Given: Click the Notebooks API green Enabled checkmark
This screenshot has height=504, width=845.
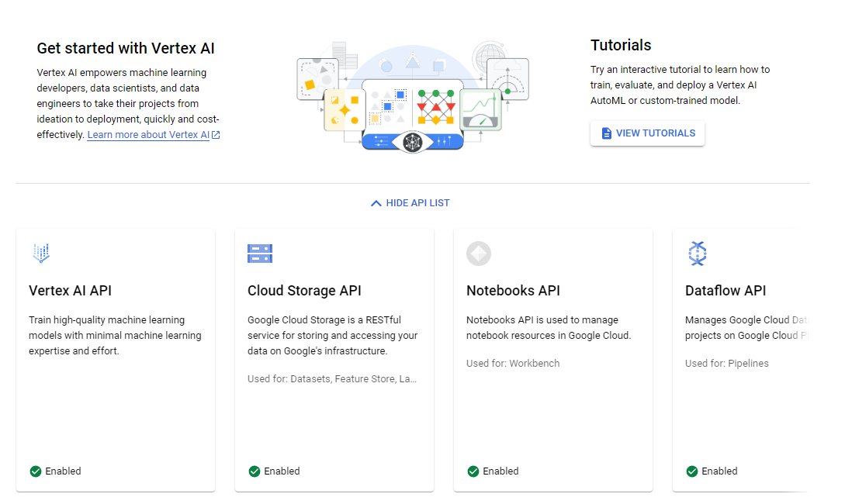Looking at the screenshot, I should [x=473, y=471].
